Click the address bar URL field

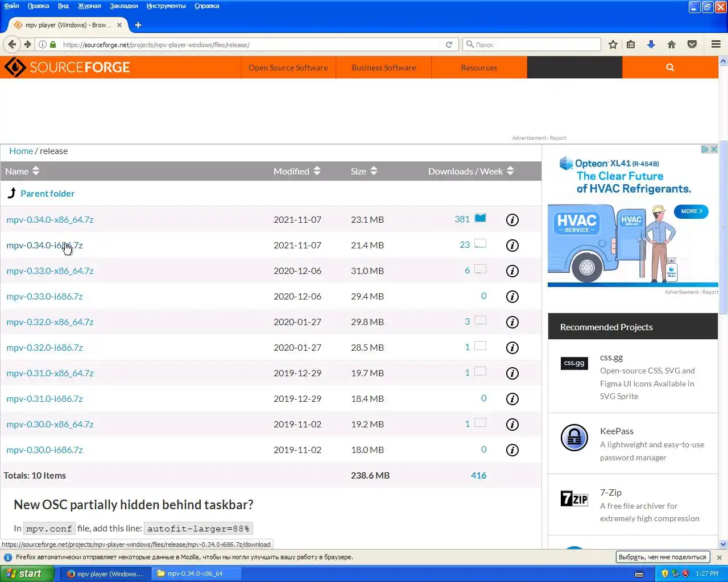(250, 44)
